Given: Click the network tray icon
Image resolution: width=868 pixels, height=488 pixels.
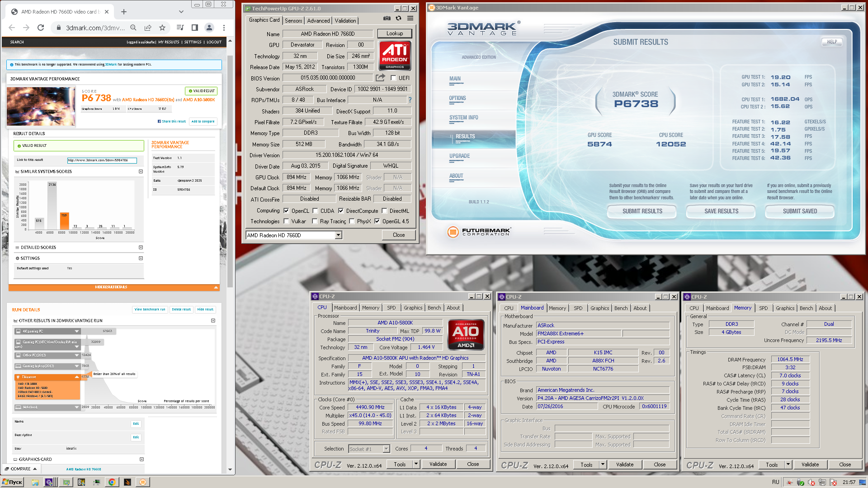Looking at the screenshot, I should pyautogui.click(x=822, y=483).
